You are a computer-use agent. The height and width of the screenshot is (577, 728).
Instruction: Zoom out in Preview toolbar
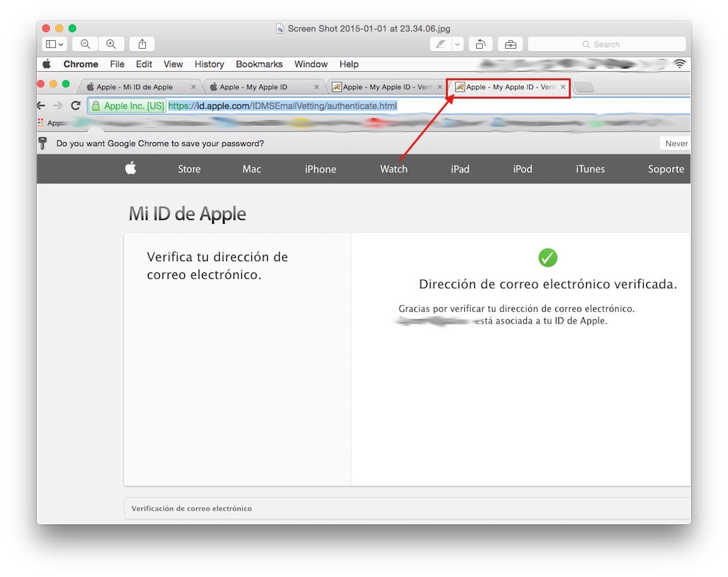pos(85,44)
